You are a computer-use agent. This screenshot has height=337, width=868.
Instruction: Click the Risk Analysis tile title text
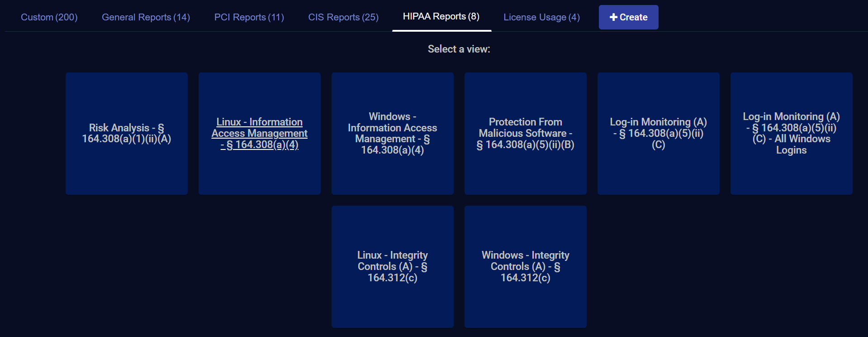127,133
